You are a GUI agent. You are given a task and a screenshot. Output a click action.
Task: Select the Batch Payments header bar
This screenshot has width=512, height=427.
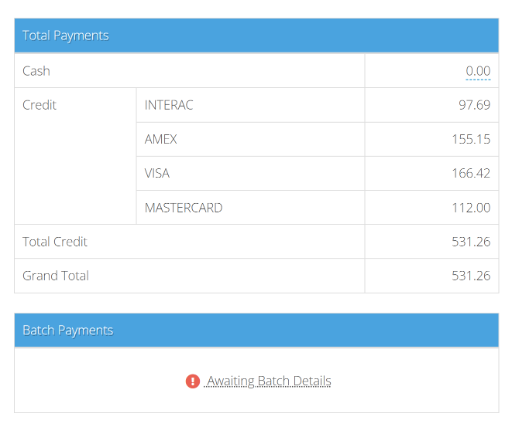(256, 330)
